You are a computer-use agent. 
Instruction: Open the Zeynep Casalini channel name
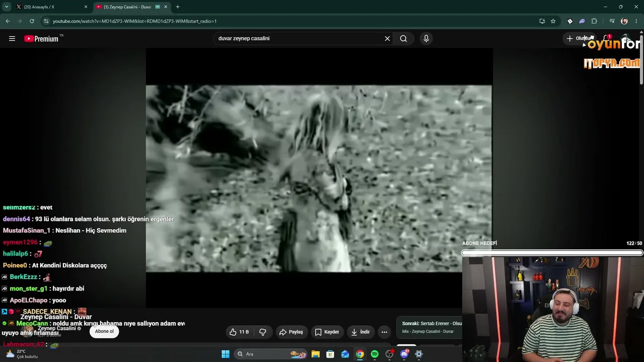click(x=57, y=328)
